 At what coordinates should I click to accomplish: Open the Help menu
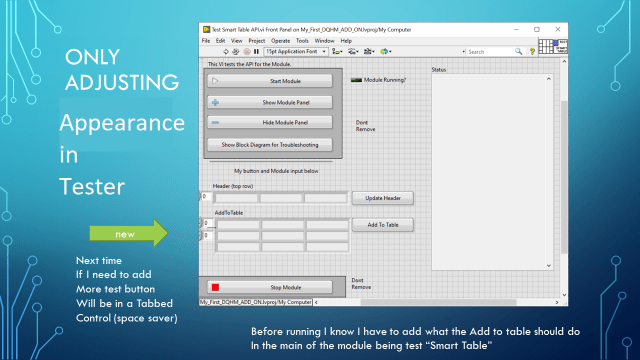point(346,41)
